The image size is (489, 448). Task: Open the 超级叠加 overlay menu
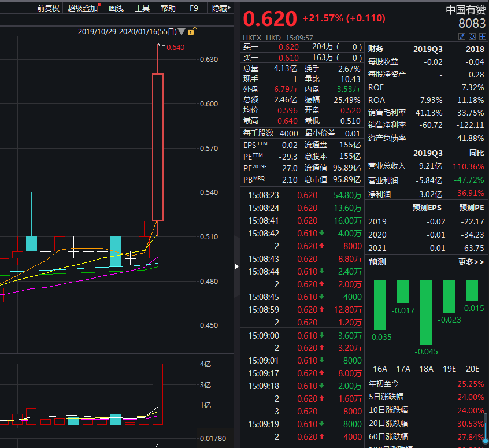pyautogui.click(x=83, y=8)
